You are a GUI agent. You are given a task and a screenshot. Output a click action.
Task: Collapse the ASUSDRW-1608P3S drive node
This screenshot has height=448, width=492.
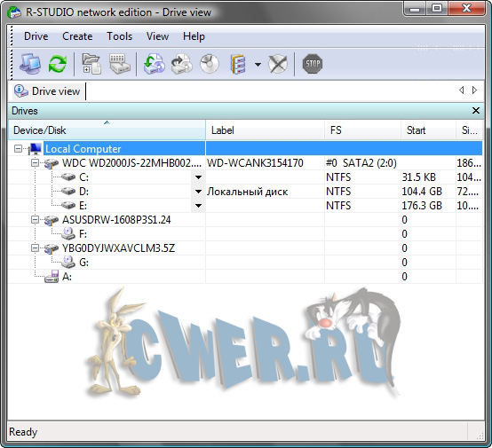(36, 220)
